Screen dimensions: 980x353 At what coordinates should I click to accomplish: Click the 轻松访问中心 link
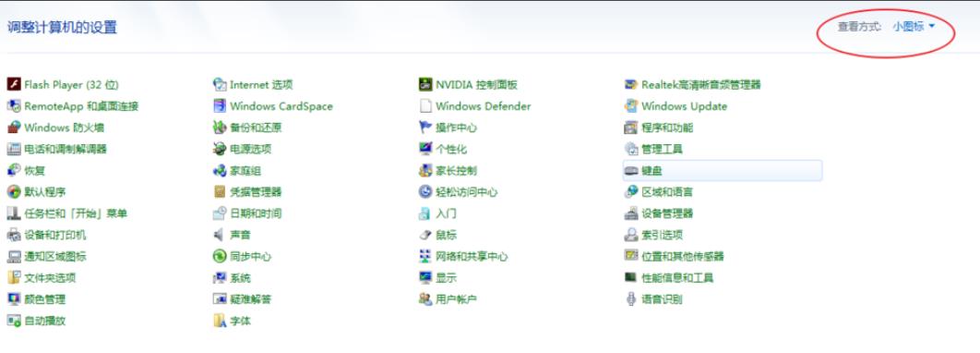(x=466, y=191)
